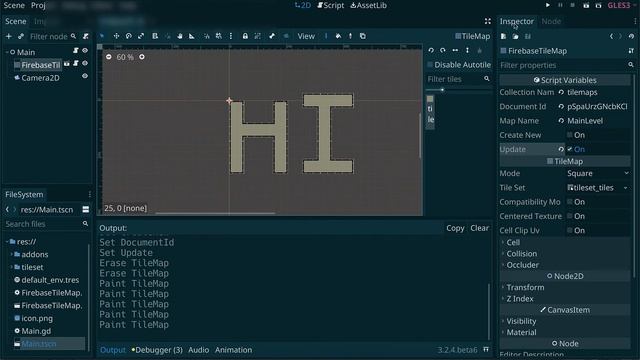Click the copy selection tile tool
Viewport: 640px width, 360px height.
362,36
